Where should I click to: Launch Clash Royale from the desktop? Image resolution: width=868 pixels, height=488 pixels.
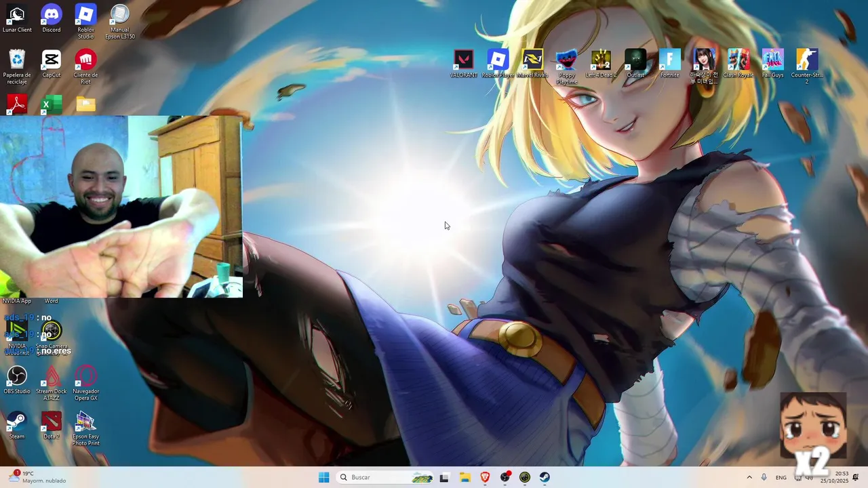(738, 64)
